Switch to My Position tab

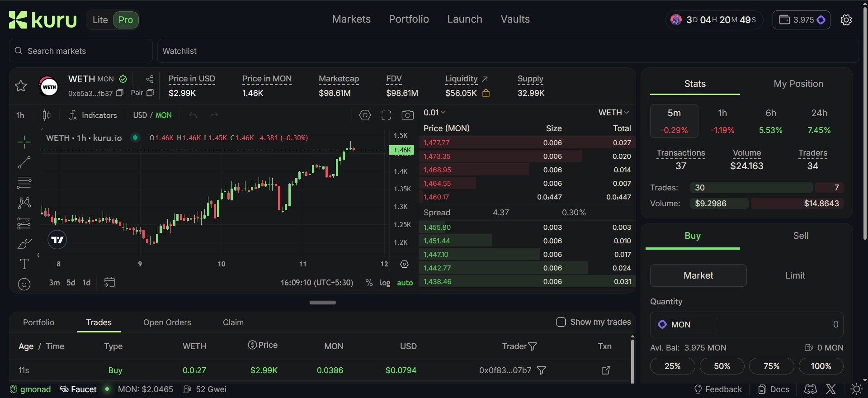tap(798, 84)
